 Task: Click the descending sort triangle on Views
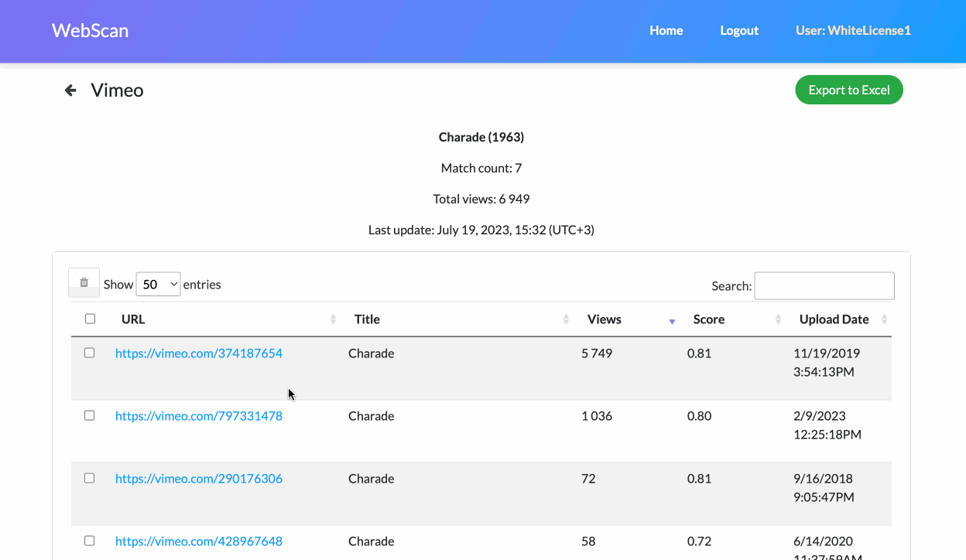click(671, 320)
